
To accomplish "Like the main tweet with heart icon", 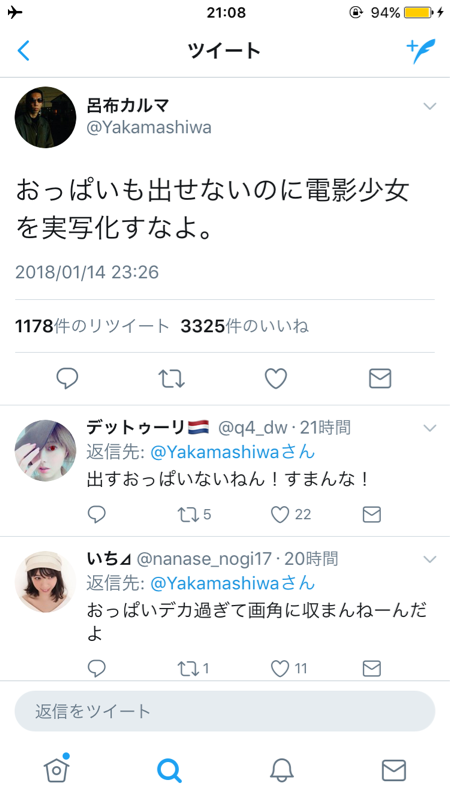I will (276, 379).
